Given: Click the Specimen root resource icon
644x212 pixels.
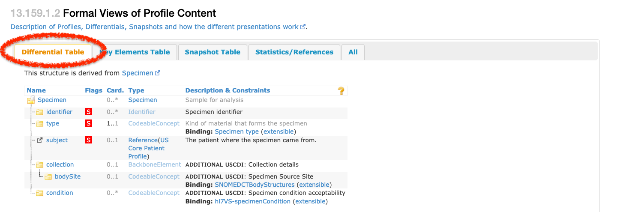Looking at the screenshot, I should (x=31, y=100).
